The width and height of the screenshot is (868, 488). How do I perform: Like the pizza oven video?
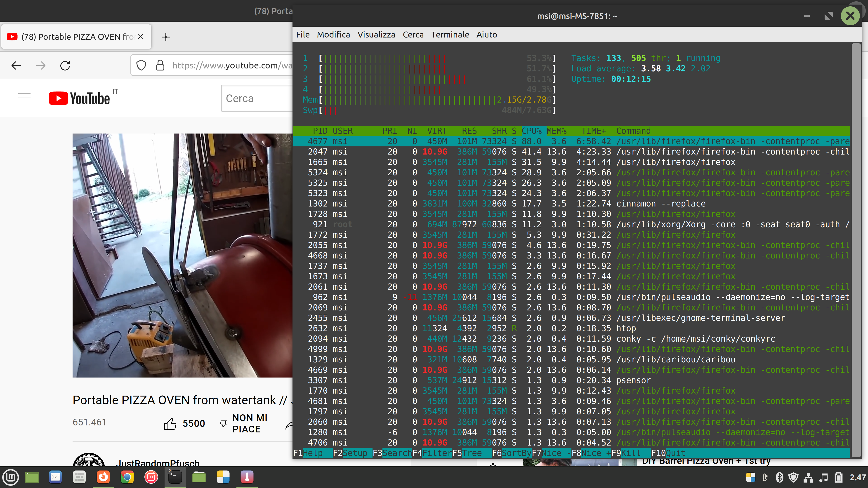tap(170, 423)
